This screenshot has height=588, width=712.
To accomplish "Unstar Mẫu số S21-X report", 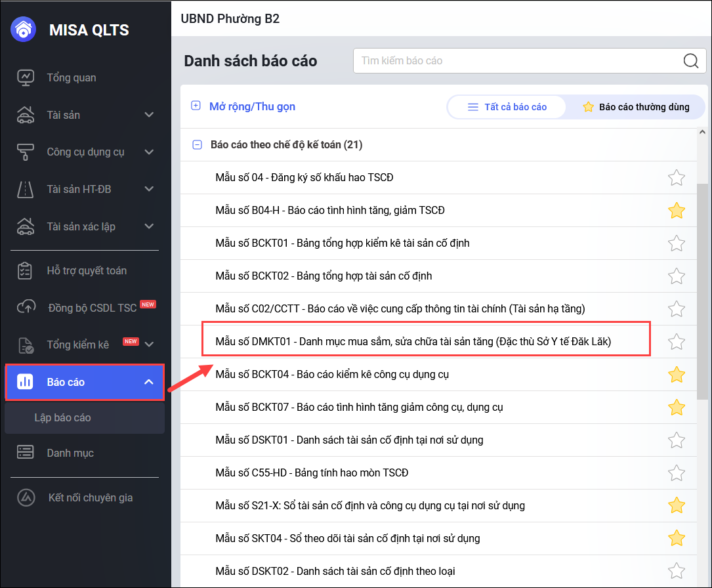I will pos(676,505).
